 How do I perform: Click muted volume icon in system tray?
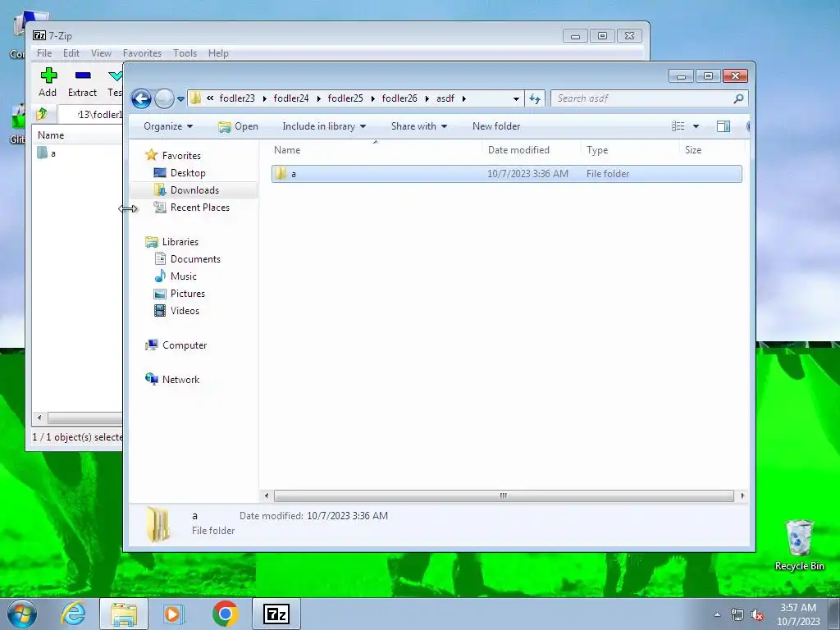[x=757, y=615]
